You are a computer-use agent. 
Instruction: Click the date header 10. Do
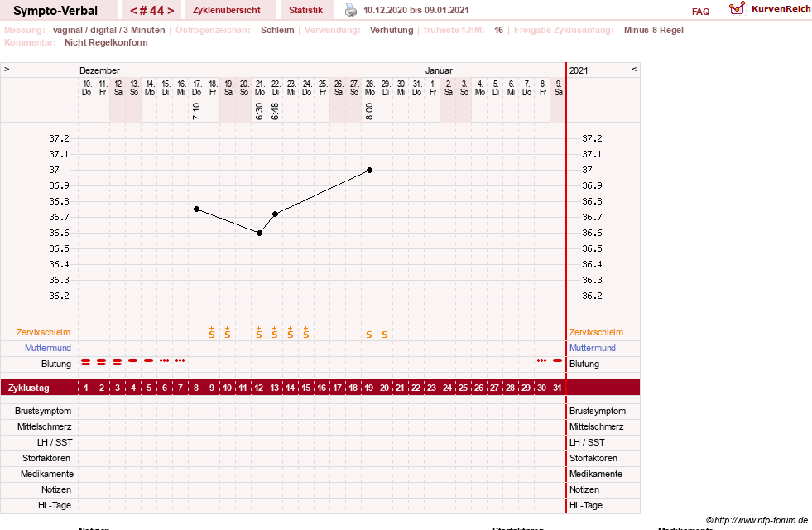86,88
